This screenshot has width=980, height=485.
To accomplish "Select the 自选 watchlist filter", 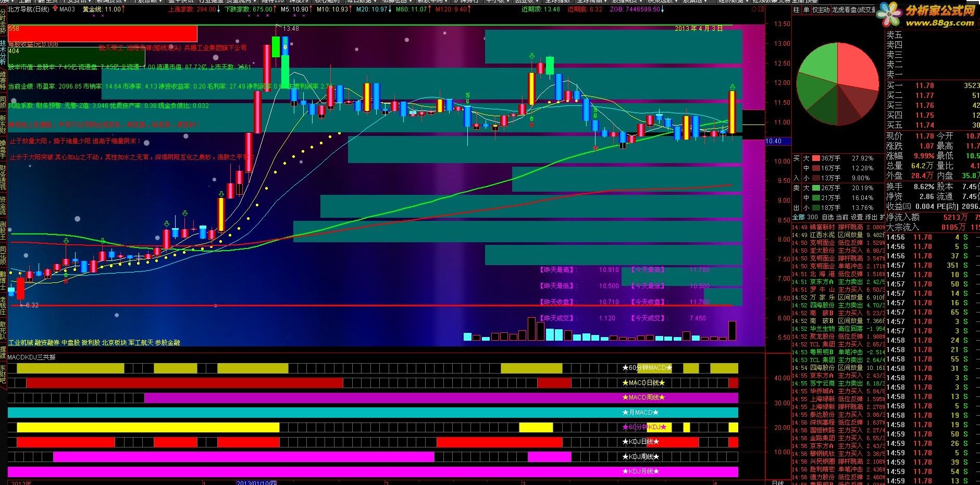I will [827, 217].
